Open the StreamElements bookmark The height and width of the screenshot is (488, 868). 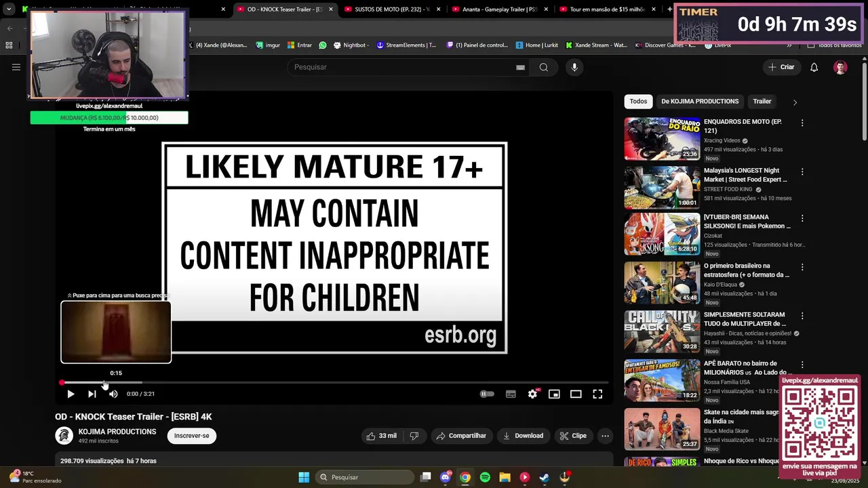click(x=406, y=45)
